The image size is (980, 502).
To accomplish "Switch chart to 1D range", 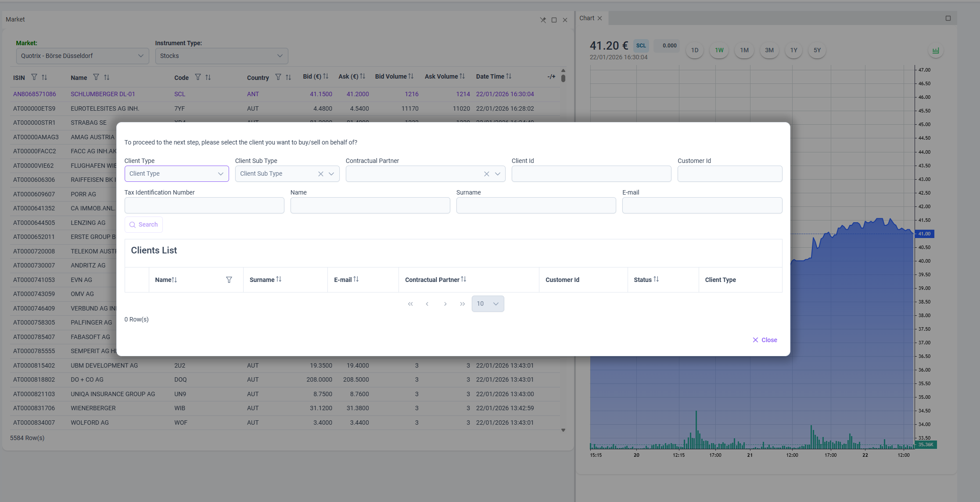I will [695, 50].
